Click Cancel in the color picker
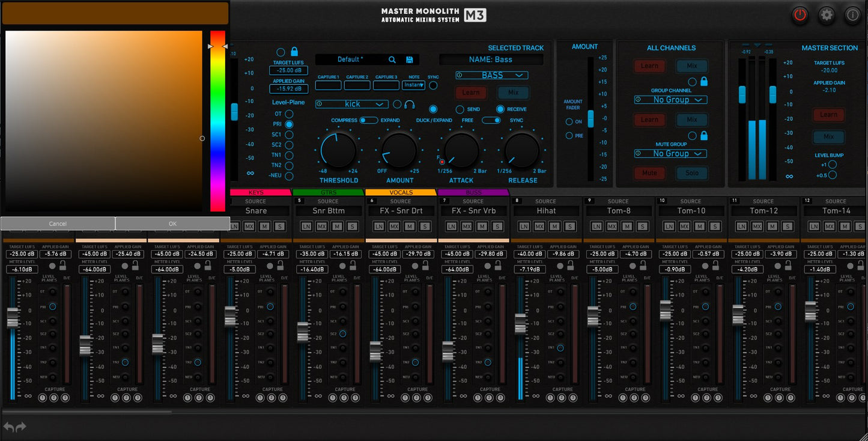 pos(58,223)
